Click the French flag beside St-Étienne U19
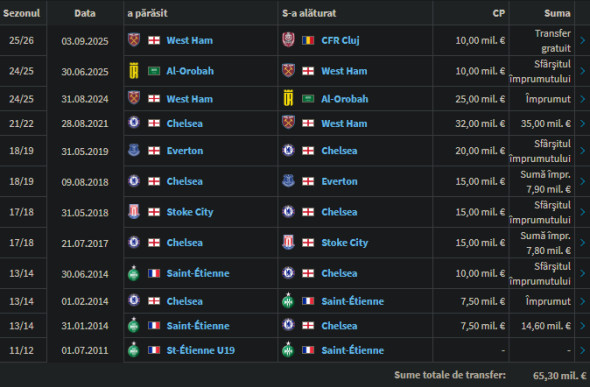This screenshot has height=387, width=590. click(x=154, y=350)
